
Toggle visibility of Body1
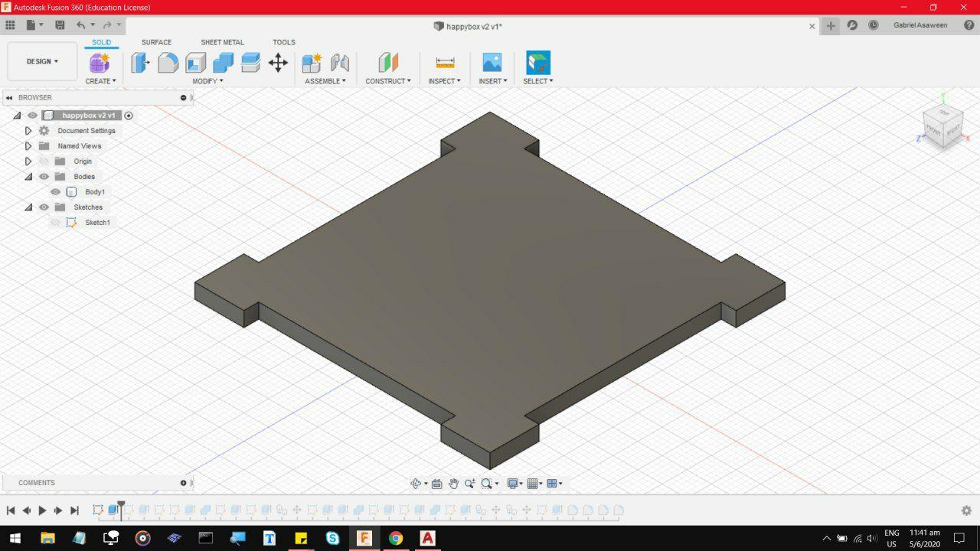[55, 192]
